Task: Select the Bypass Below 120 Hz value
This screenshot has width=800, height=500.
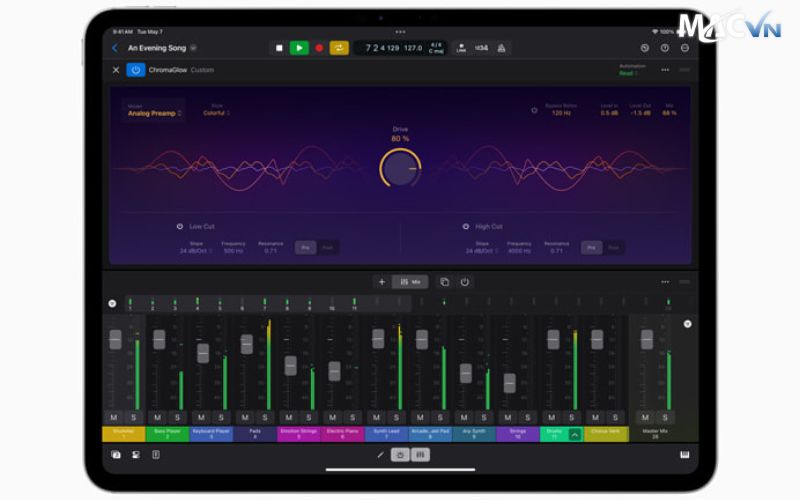Action: pos(561,113)
